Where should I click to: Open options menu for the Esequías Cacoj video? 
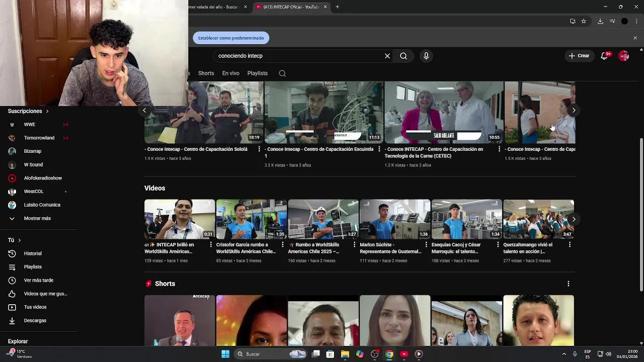tap(498, 245)
